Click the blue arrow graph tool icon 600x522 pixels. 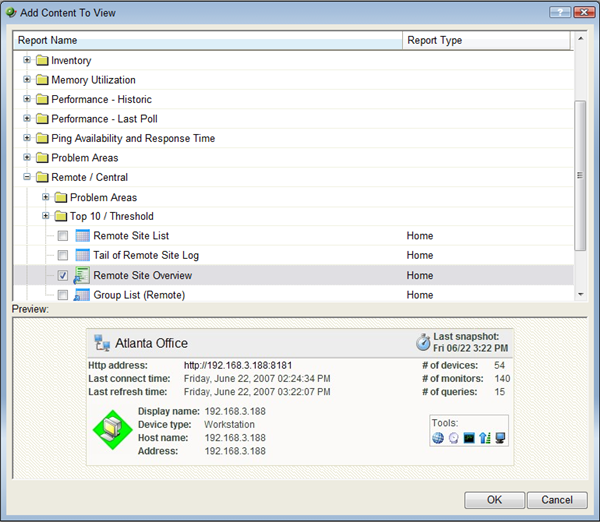point(484,438)
